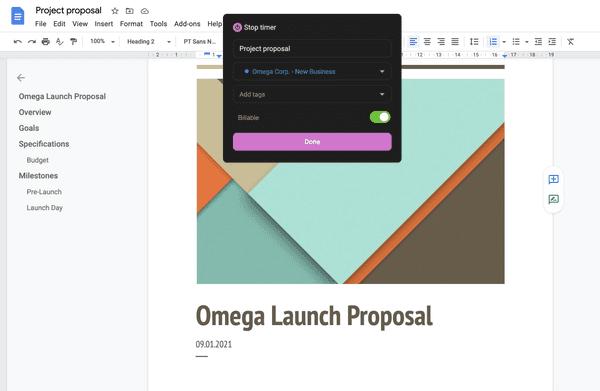This screenshot has width=600, height=391.
Task: Clear formatting from the selection
Action: (x=571, y=41)
